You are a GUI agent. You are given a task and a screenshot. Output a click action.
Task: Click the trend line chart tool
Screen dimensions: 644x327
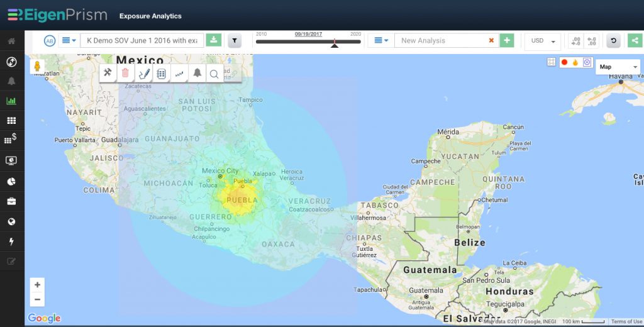point(179,74)
